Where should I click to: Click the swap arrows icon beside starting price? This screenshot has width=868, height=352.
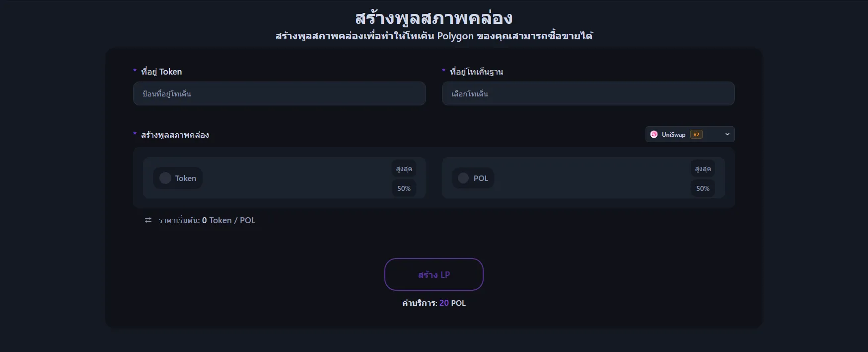click(x=148, y=220)
